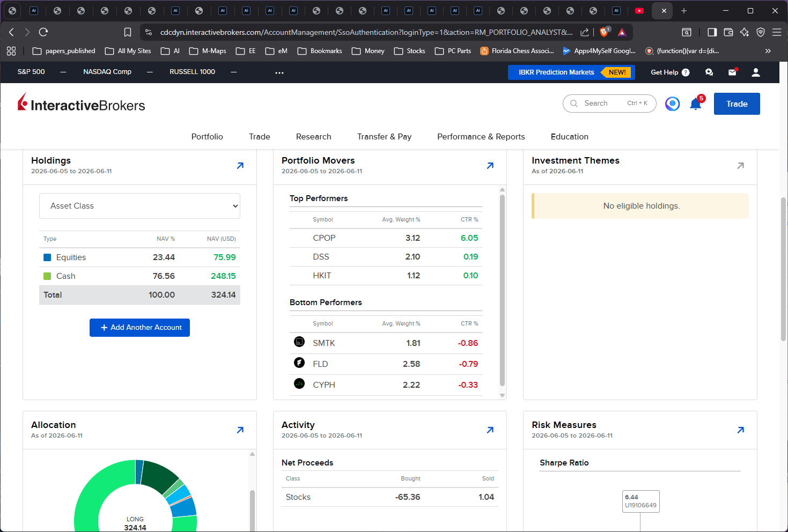Open the Activity panel expand arrow
The image size is (788, 532).
click(490, 430)
